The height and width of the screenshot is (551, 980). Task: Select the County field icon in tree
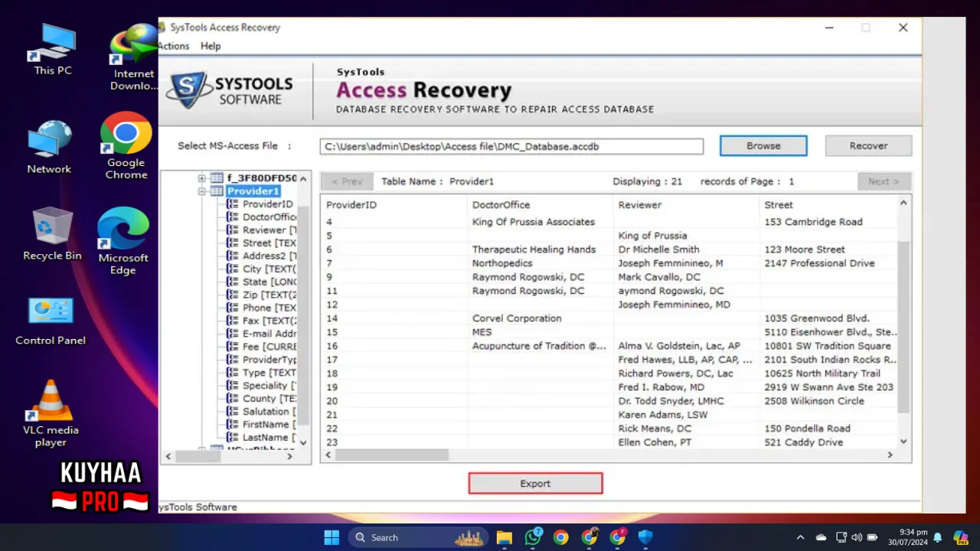click(233, 399)
